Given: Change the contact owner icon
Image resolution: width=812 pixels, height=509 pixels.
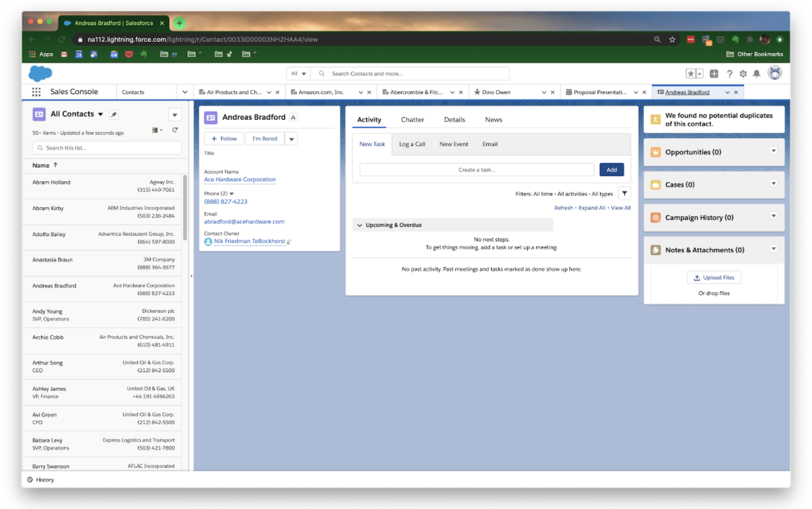Looking at the screenshot, I should (x=289, y=242).
